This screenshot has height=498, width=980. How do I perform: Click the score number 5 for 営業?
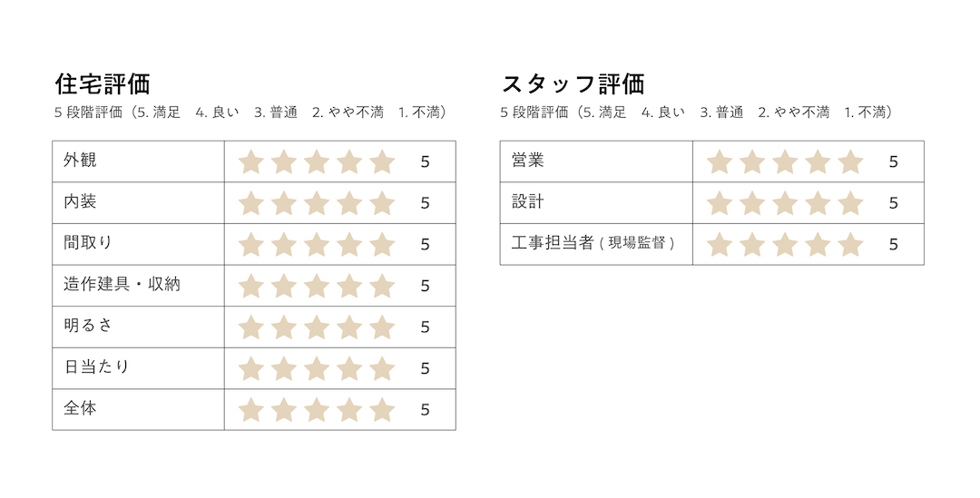(x=893, y=161)
